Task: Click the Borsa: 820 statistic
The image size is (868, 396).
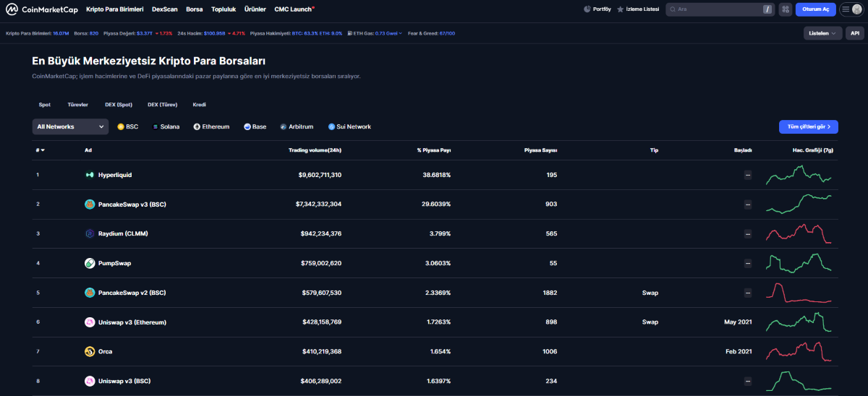Action: pyautogui.click(x=86, y=33)
